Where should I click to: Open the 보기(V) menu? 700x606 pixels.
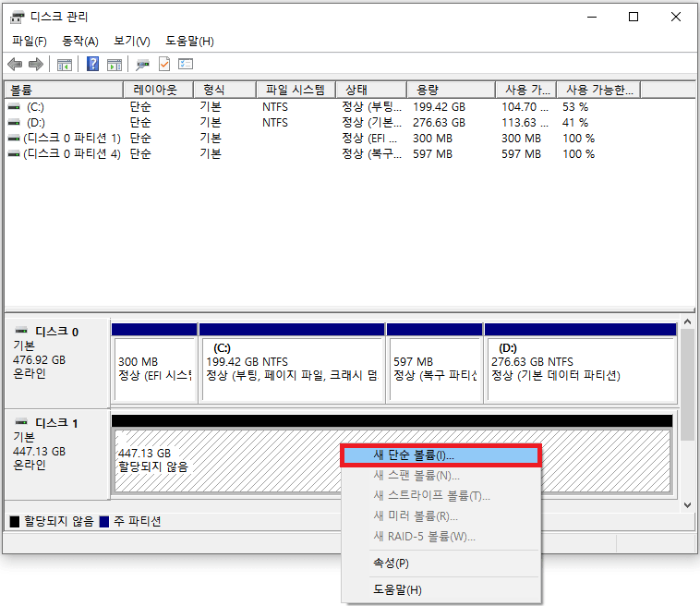click(x=132, y=42)
